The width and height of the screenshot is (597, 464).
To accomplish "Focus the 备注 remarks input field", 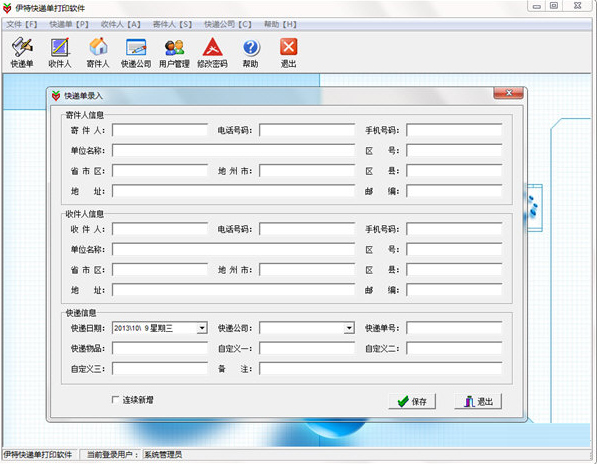I will click(380, 368).
